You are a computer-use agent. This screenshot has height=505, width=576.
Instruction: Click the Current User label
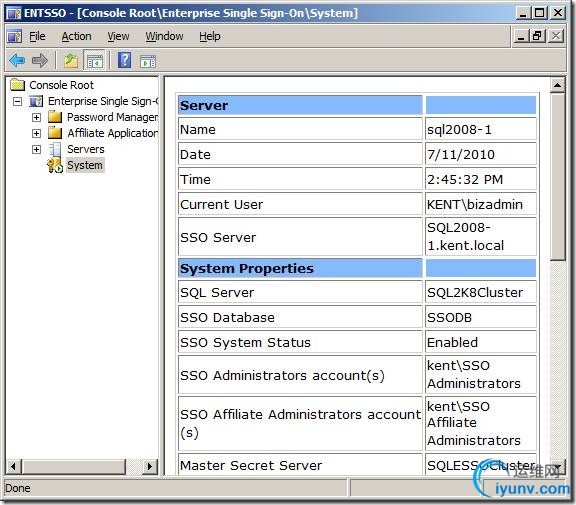tap(222, 205)
